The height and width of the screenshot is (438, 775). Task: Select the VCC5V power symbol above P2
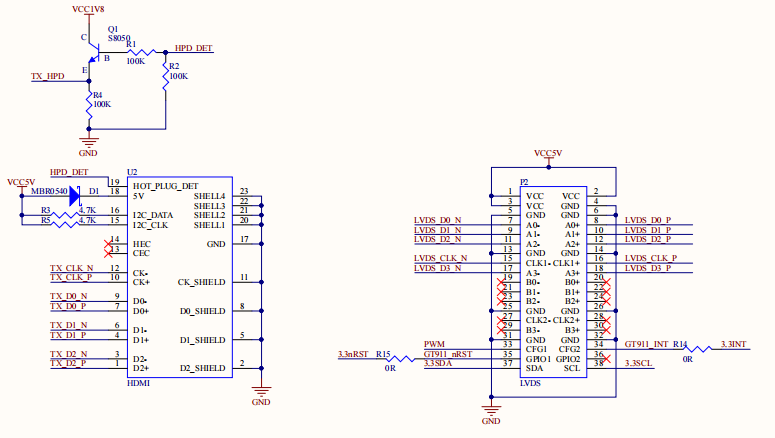click(548, 153)
